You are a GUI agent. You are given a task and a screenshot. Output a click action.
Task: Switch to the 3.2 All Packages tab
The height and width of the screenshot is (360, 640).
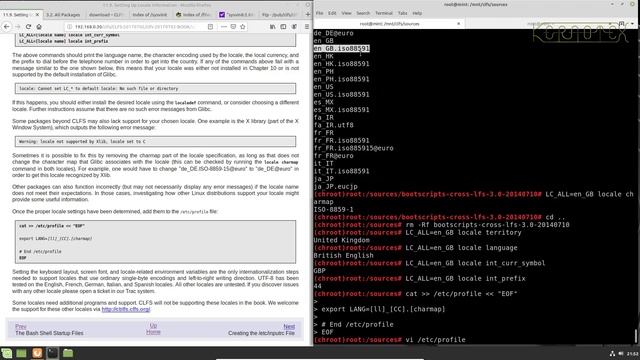click(x=63, y=15)
